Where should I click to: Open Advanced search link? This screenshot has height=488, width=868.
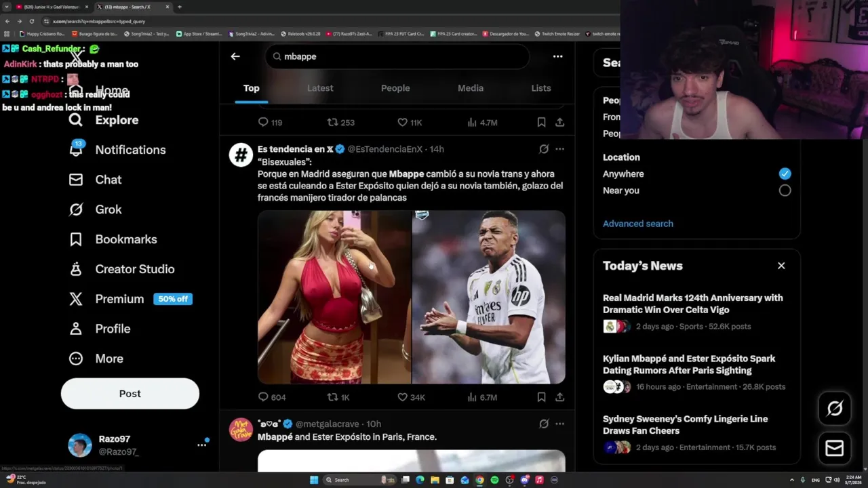pyautogui.click(x=638, y=224)
